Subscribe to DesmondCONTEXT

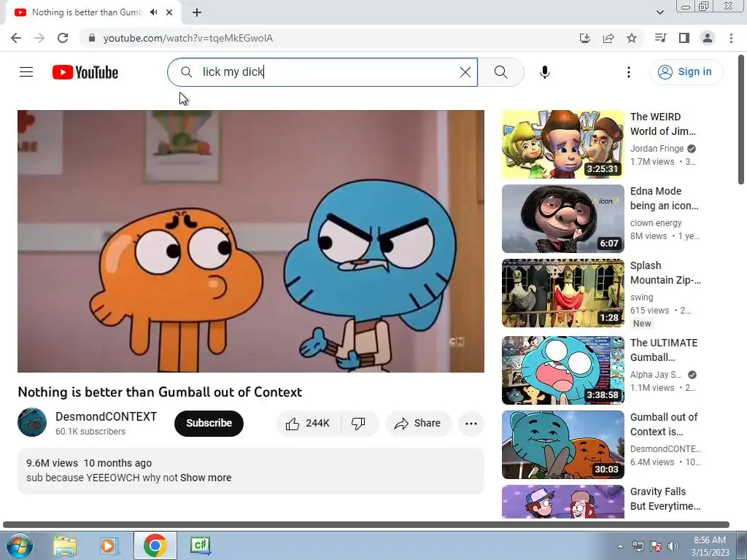(x=209, y=424)
